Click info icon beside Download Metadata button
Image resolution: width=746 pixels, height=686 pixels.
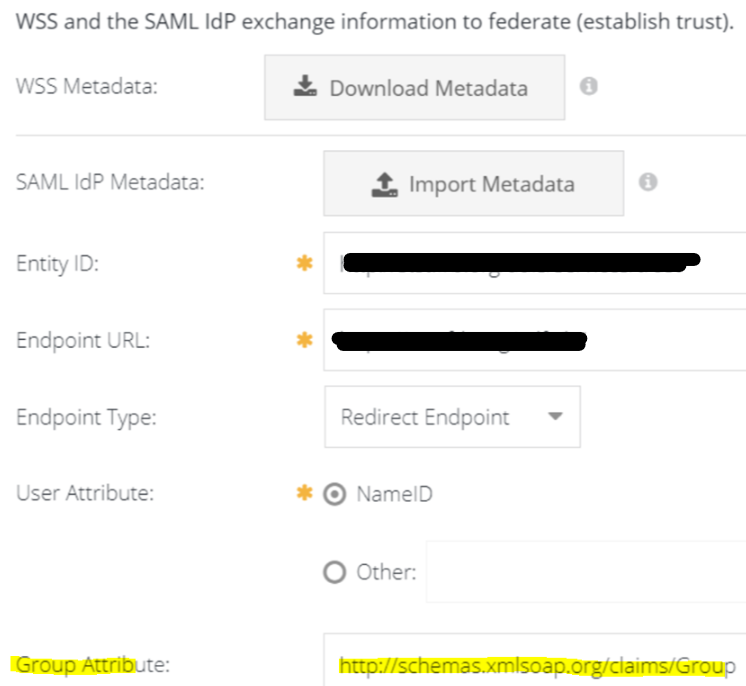click(x=589, y=87)
